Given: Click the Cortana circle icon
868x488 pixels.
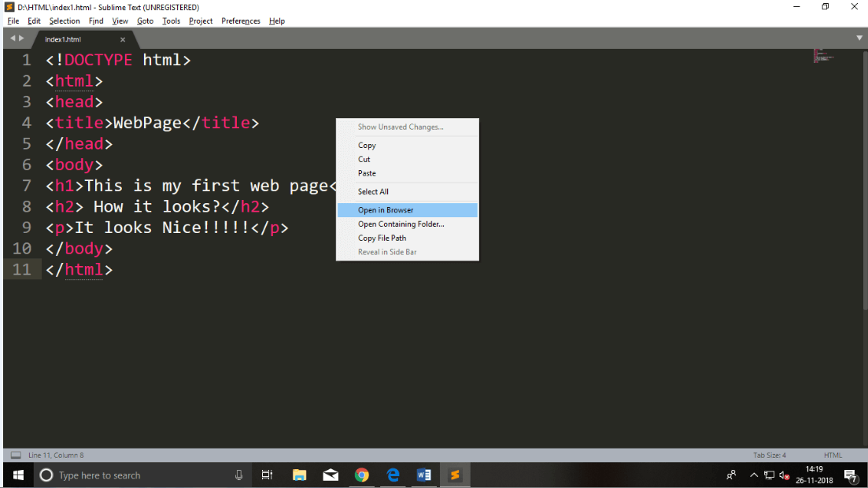Looking at the screenshot, I should pos(46,475).
